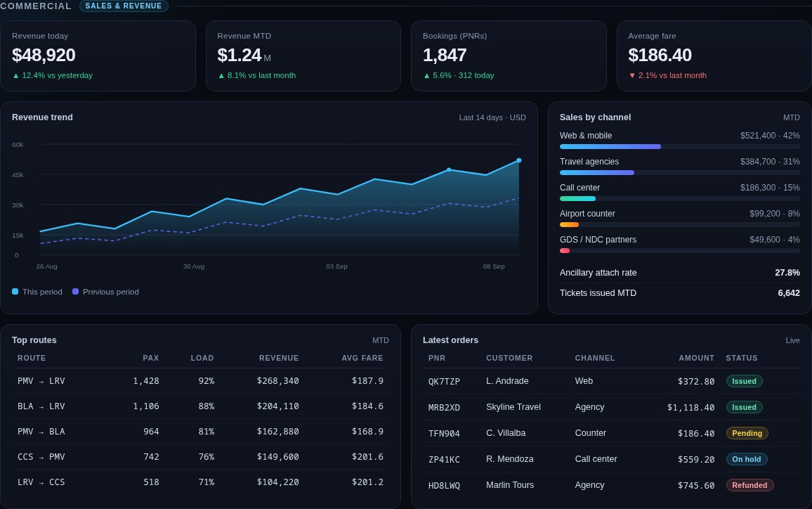Open order PNR ZP41KC

(444, 459)
